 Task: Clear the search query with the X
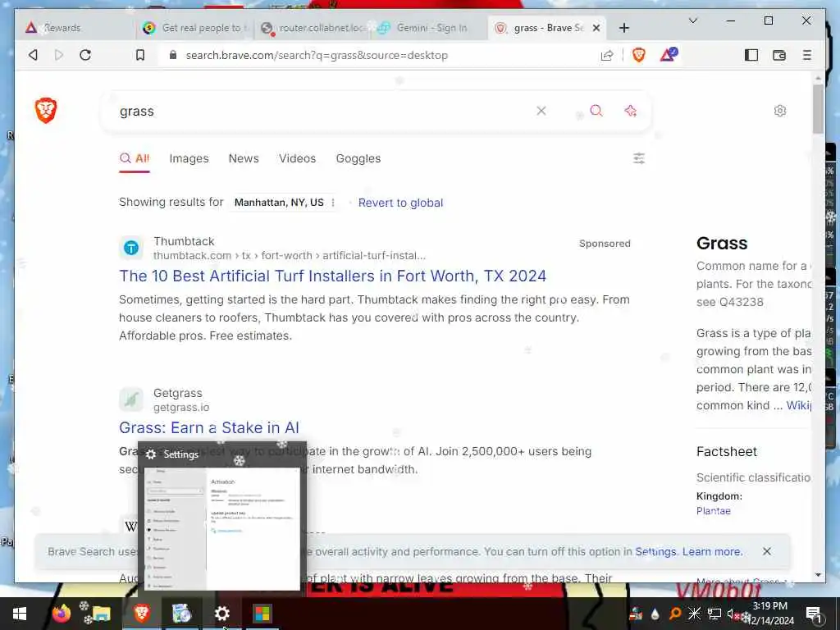pos(541,111)
